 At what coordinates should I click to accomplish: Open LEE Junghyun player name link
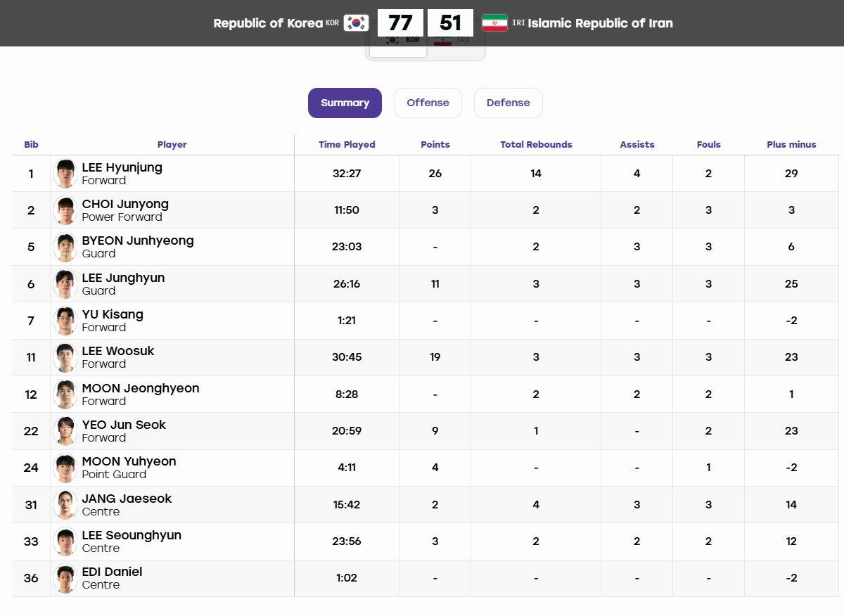point(123,278)
